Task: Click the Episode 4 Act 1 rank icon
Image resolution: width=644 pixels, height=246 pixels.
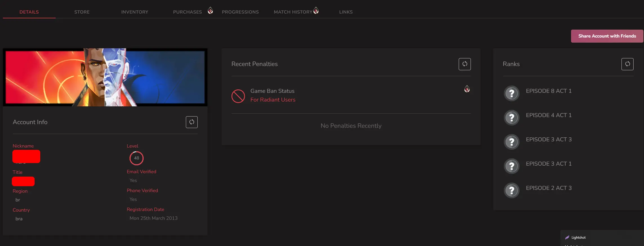Action: [x=511, y=118]
